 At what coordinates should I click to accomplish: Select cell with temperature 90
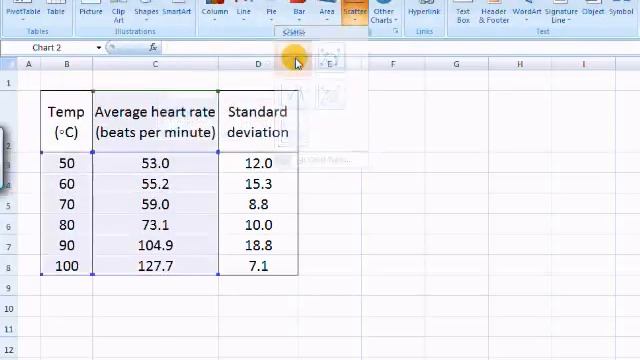67,245
